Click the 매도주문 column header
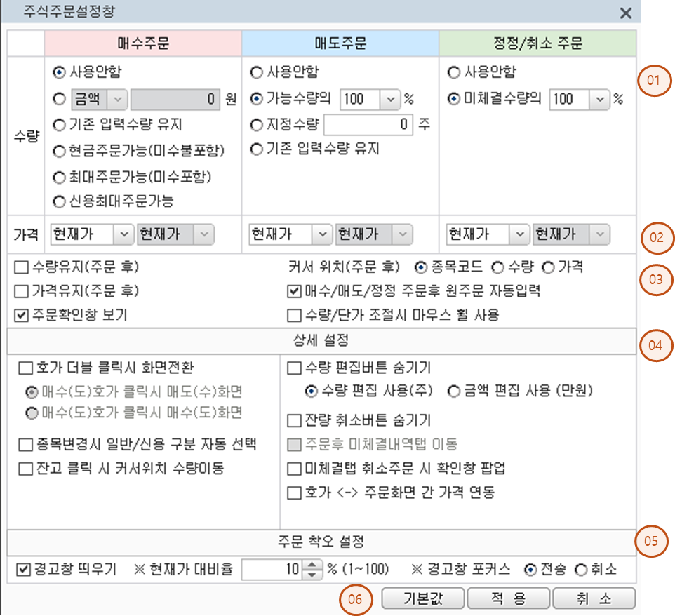 tap(340, 43)
